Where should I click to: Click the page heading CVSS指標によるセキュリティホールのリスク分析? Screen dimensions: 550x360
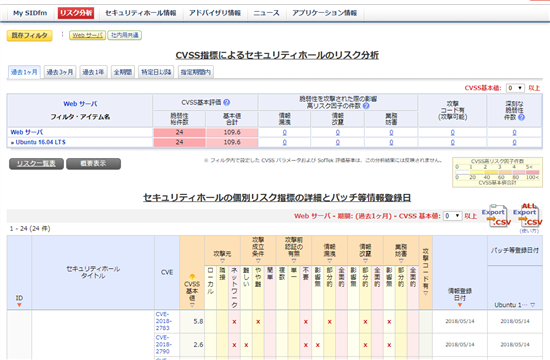pyautogui.click(x=277, y=55)
